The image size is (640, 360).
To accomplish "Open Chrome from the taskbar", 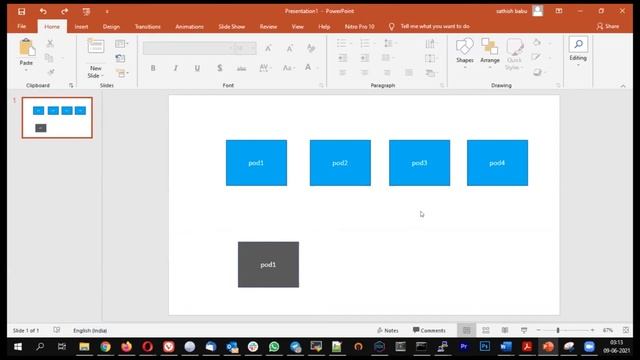I will pos(105,347).
